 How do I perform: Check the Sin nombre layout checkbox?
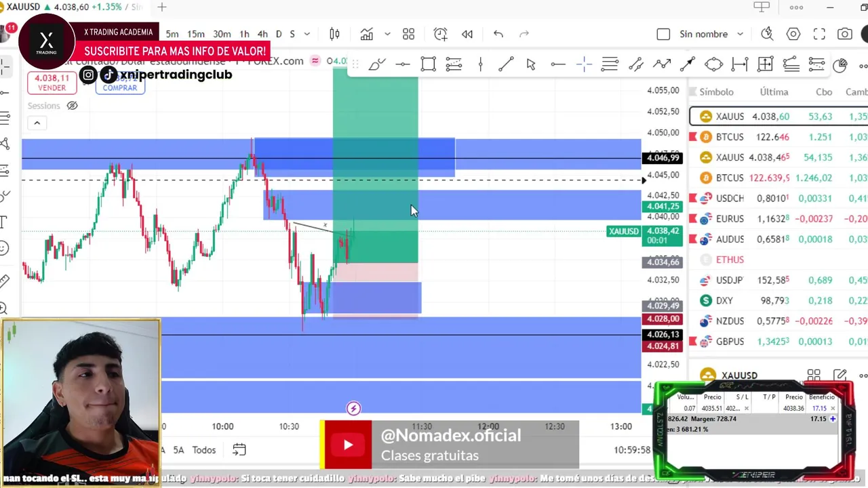pos(663,34)
